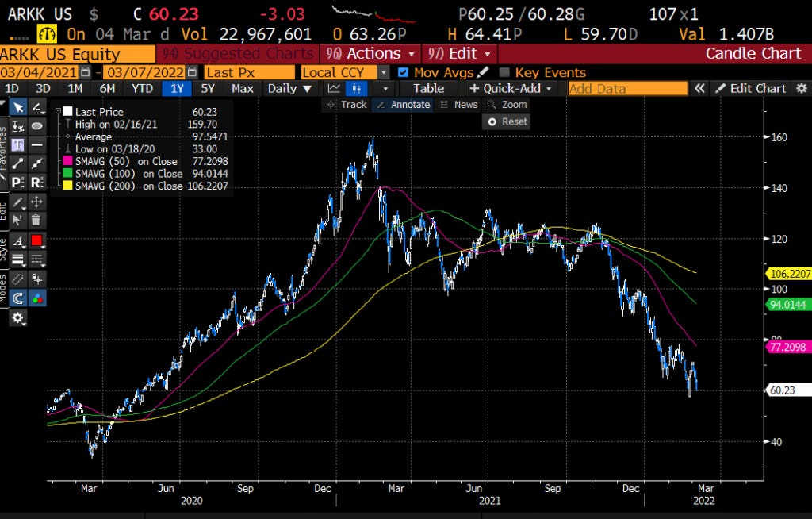This screenshot has width=812, height=519.
Task: Open the Edit menu
Action: click(x=459, y=53)
